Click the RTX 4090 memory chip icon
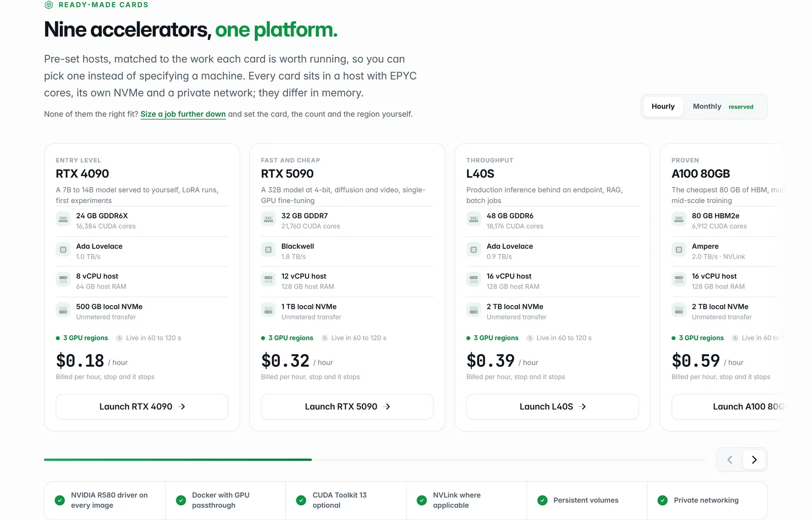The width and height of the screenshot is (812, 520). tap(63, 220)
